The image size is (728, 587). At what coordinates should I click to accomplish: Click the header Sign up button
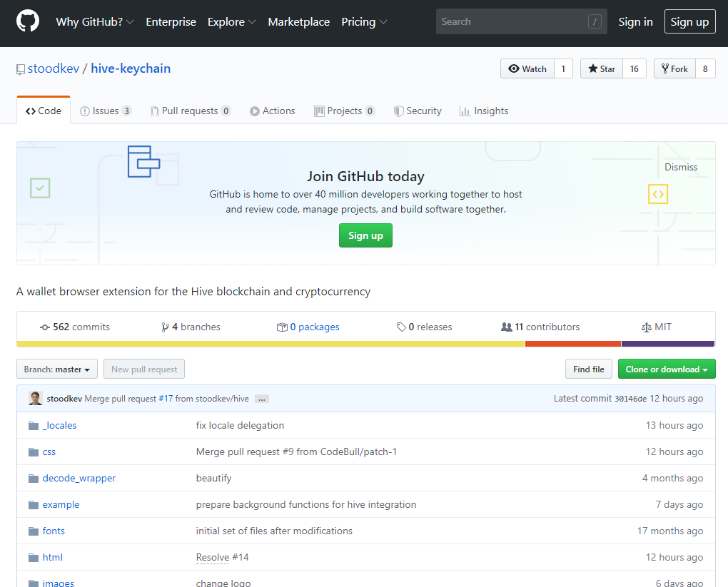pos(689,21)
